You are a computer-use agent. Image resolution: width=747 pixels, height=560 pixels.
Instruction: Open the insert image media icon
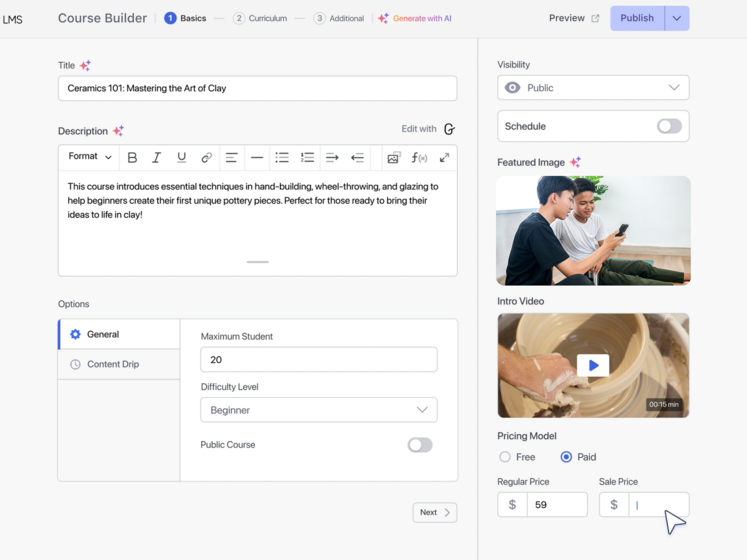pos(393,157)
